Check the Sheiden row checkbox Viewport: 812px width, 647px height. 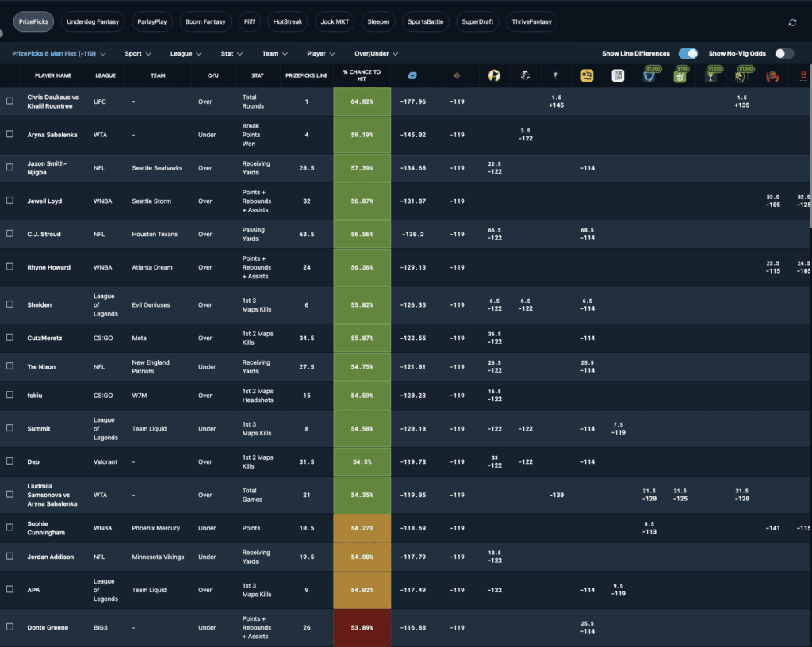(10, 304)
